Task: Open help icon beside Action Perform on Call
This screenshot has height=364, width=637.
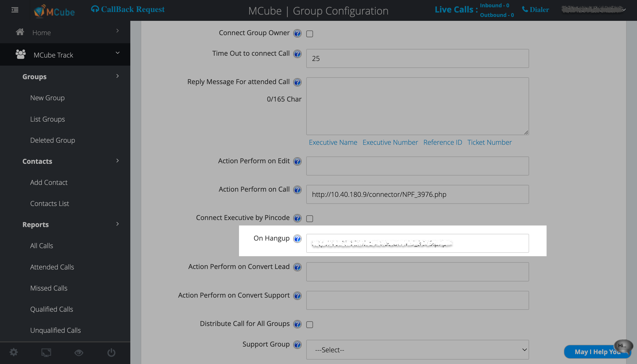Action: [x=297, y=190]
